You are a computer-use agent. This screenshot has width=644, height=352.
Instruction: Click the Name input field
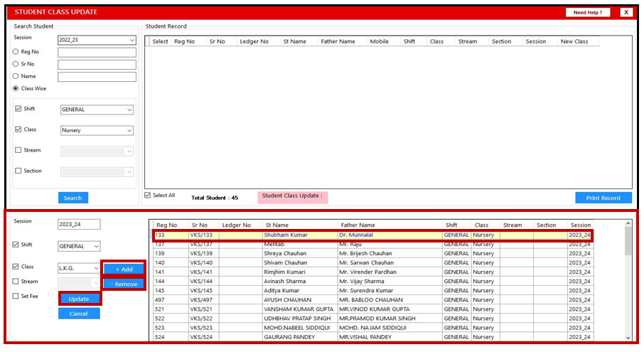coord(97,77)
